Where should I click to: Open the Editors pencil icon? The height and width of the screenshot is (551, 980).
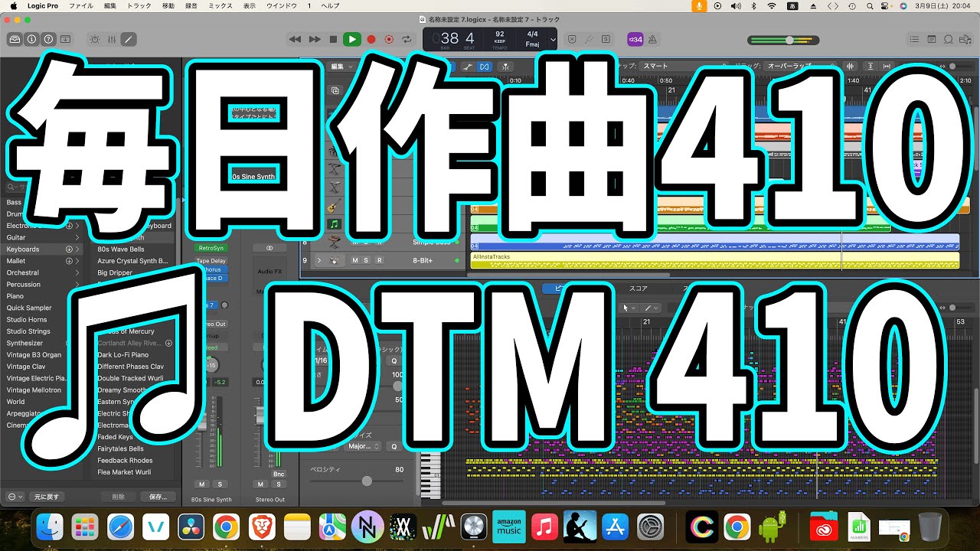pos(129,39)
